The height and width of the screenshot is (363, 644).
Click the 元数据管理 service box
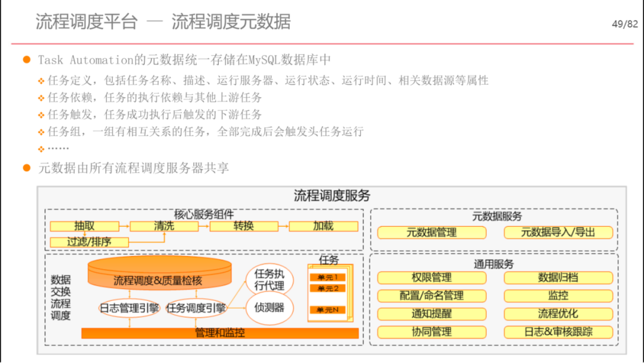tap(432, 233)
